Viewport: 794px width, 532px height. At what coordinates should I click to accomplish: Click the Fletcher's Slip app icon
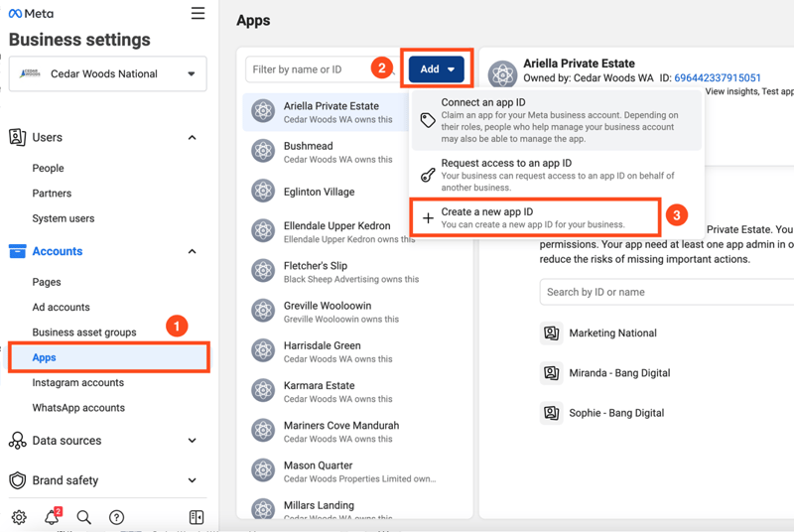click(263, 271)
